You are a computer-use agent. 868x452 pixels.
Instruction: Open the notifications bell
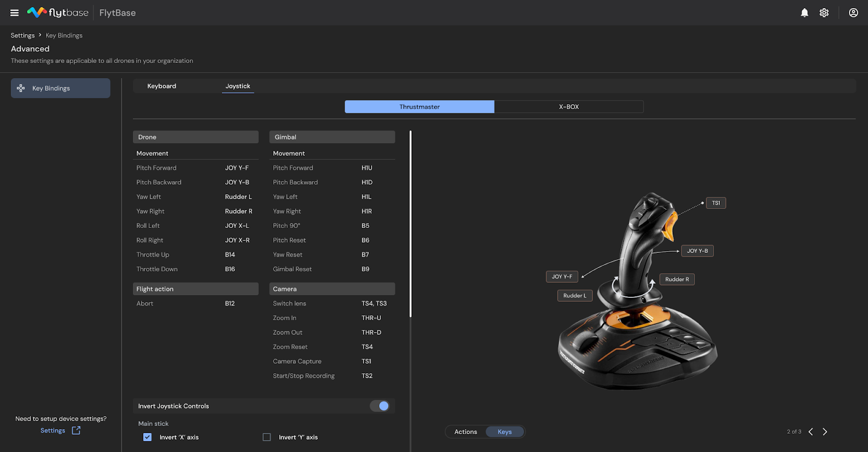click(805, 12)
